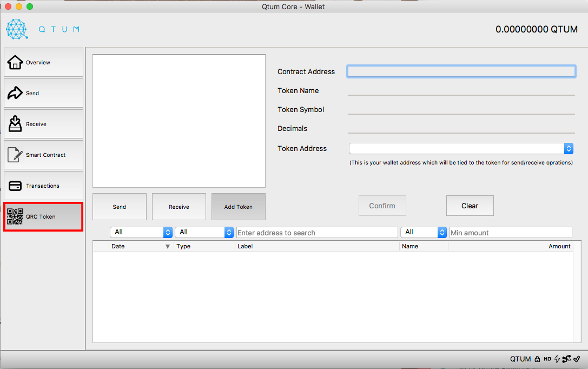Click the 'Qtum Core - Wallet' window title

(293, 6)
